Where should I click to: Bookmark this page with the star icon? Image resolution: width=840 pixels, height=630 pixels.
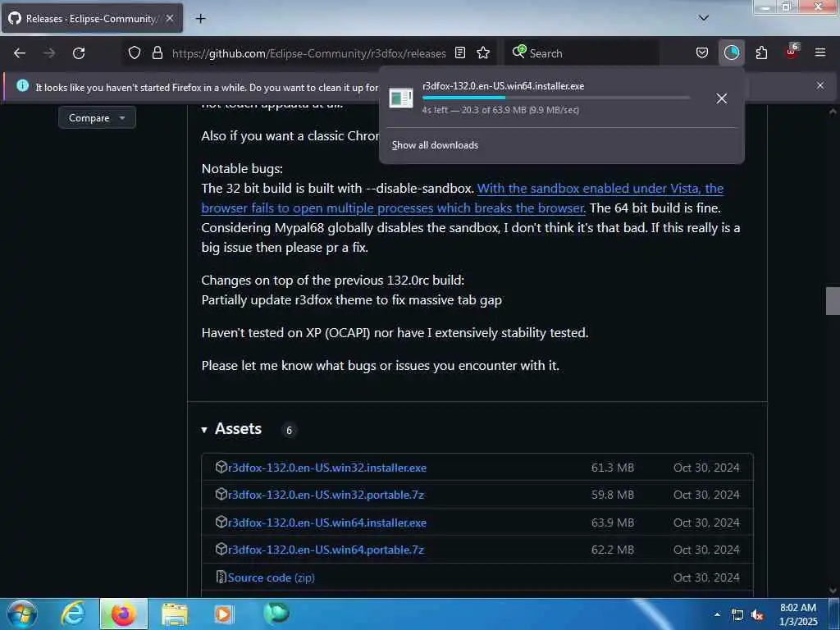click(x=483, y=53)
